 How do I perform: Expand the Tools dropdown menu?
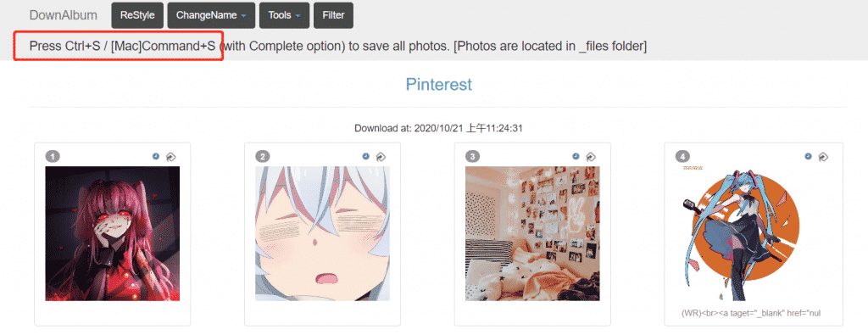pyautogui.click(x=284, y=15)
